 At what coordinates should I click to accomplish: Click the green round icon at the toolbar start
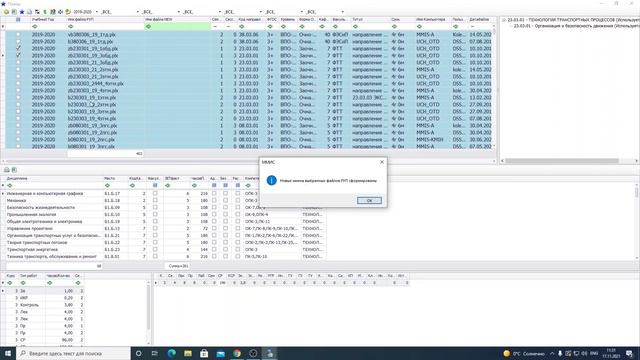(x=6, y=12)
